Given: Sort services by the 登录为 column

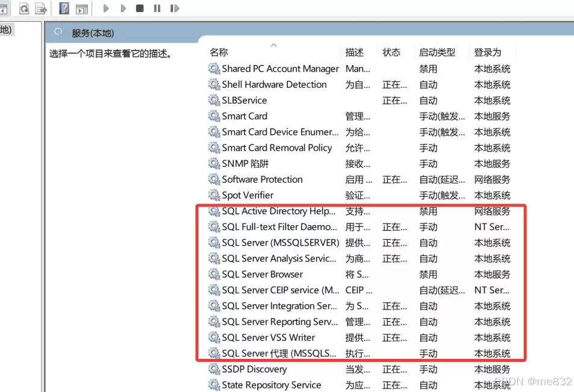Looking at the screenshot, I should [488, 52].
